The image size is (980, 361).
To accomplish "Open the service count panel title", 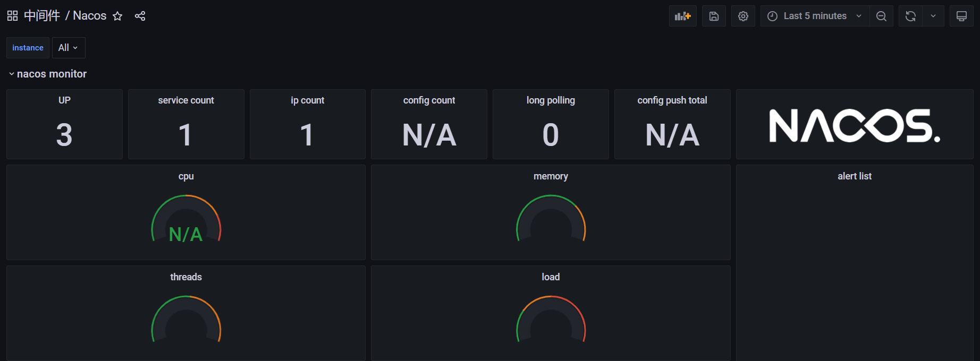I will (186, 100).
